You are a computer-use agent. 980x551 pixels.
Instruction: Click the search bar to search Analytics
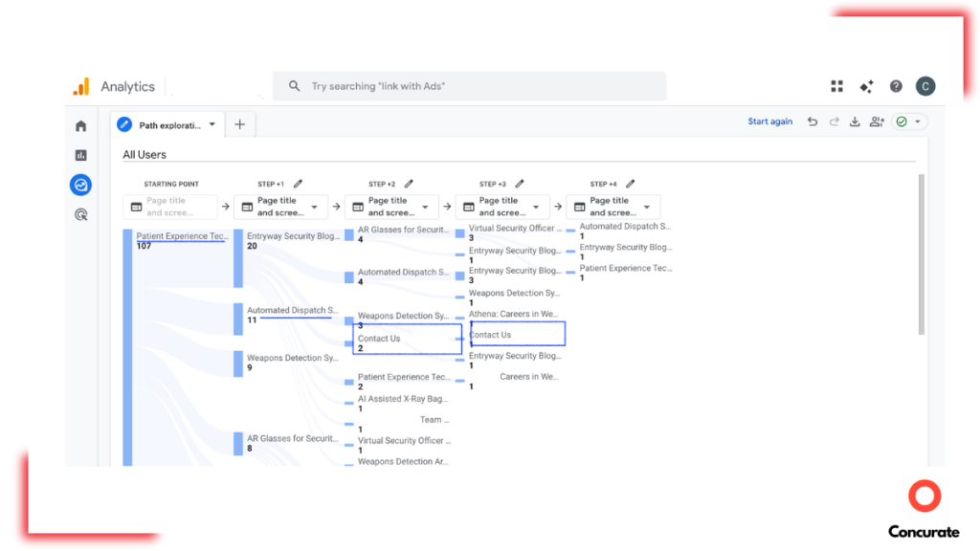point(469,86)
